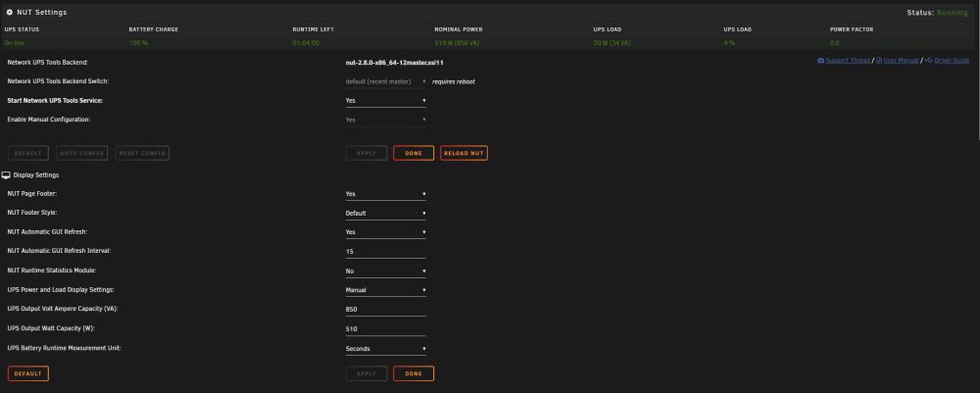Click the UPS Output Watt Capacity field

(x=385, y=329)
